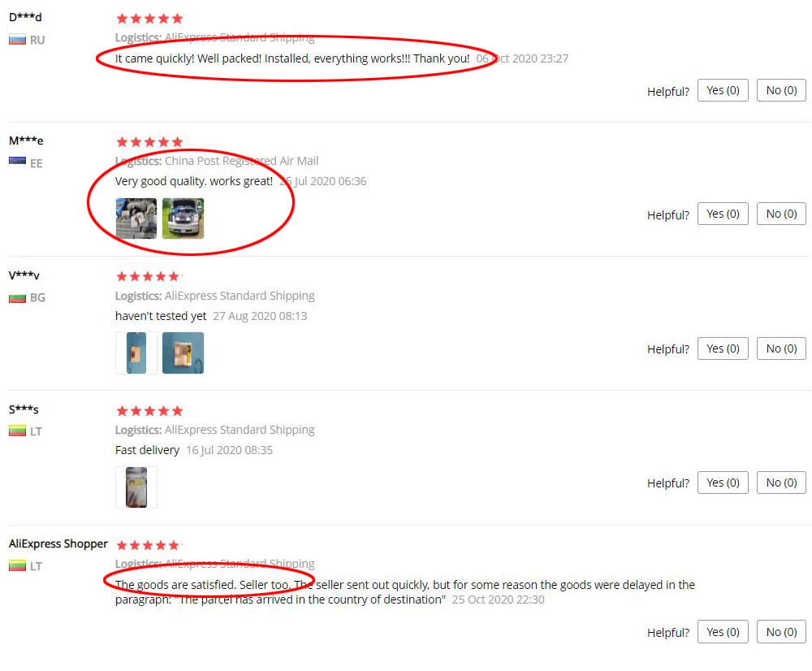812x671 pixels.
Task: Click the star rating of M***e's review
Action: pos(149,142)
